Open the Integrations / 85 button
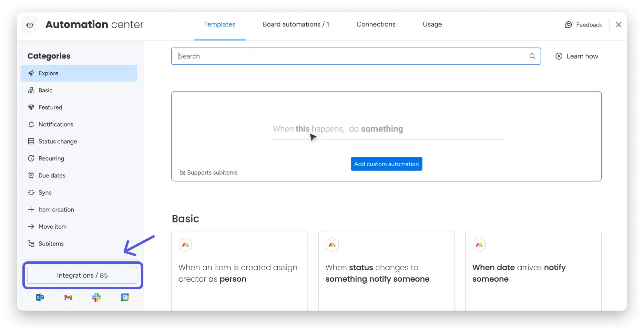Screen dimensions: 644x333 [x=82, y=275]
